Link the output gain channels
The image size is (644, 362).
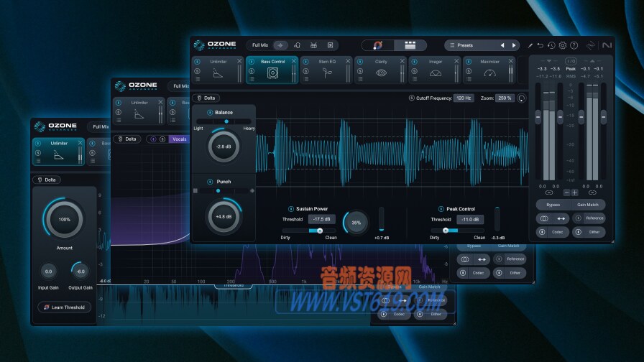pos(592,192)
